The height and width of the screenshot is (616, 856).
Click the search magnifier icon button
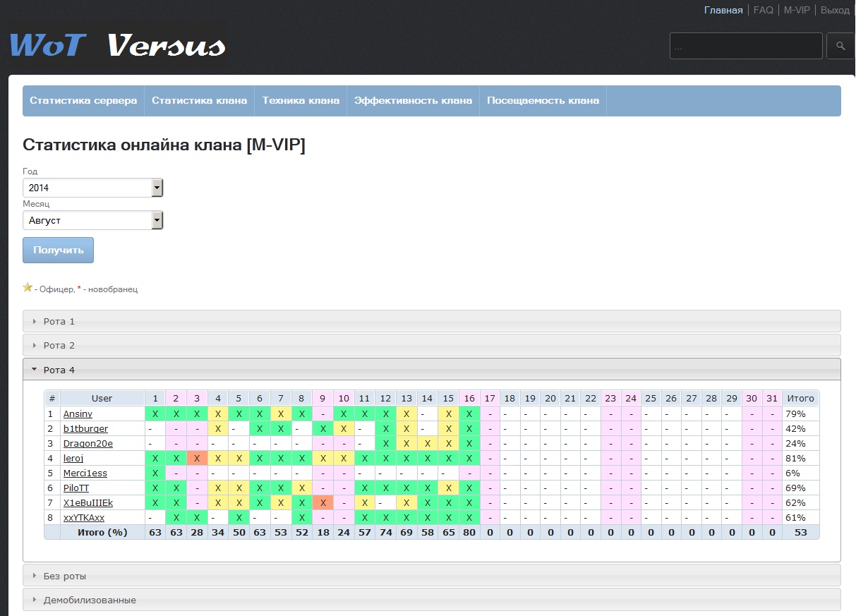point(840,46)
